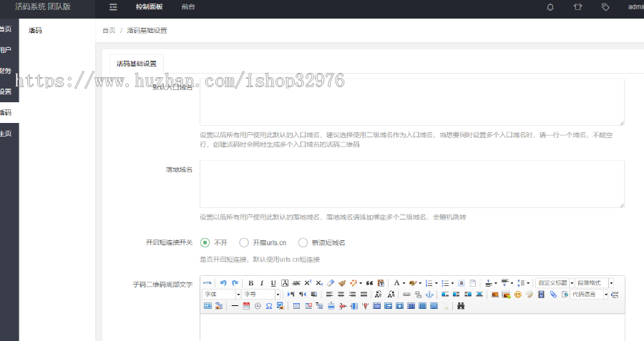The height and width of the screenshot is (341, 644).
Task: Open 代码语言 dropdown
Action: pos(589,295)
